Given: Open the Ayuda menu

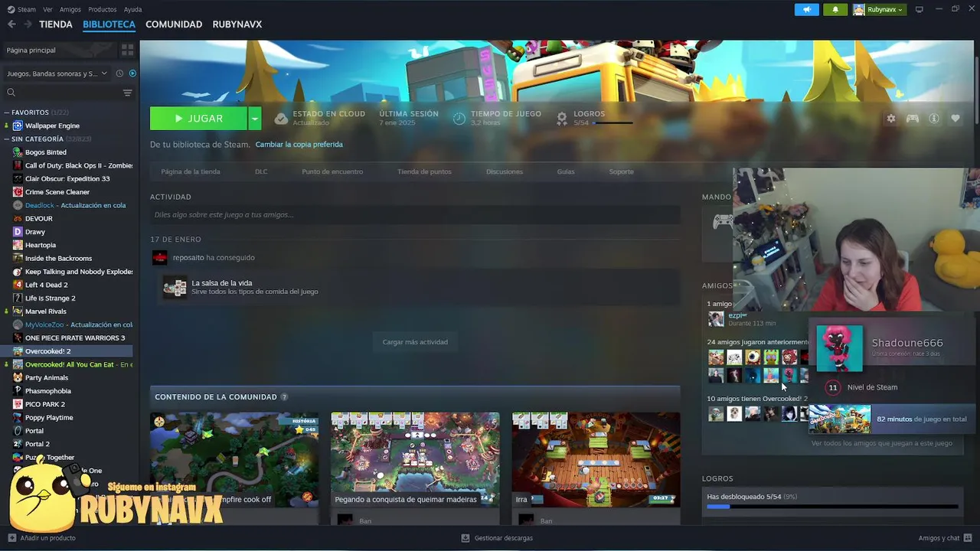Looking at the screenshot, I should 132,9.
